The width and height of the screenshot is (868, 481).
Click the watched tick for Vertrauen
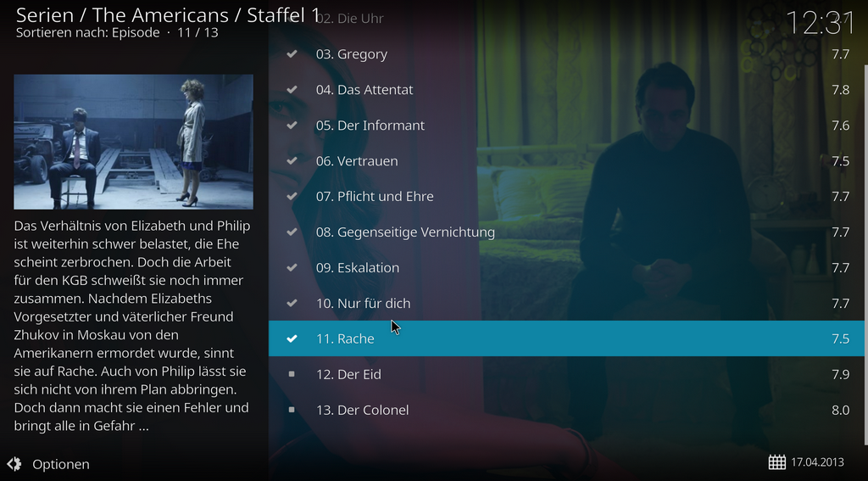click(292, 160)
